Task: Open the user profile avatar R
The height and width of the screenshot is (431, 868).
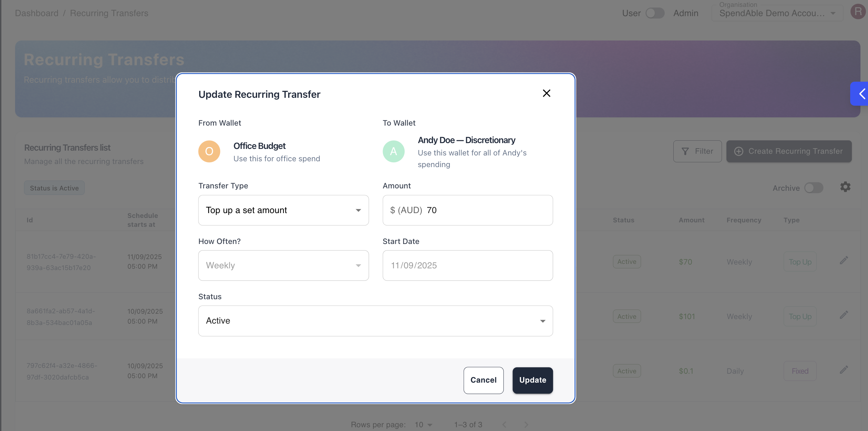Action: (858, 12)
